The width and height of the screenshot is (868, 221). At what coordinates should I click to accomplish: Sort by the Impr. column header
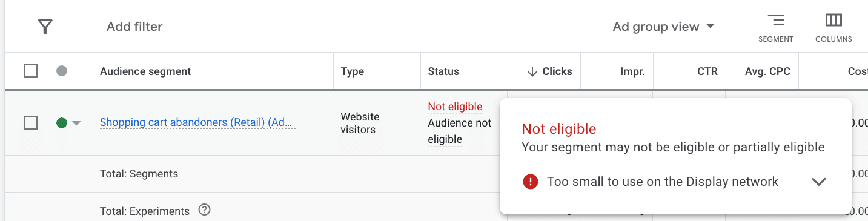click(x=632, y=71)
